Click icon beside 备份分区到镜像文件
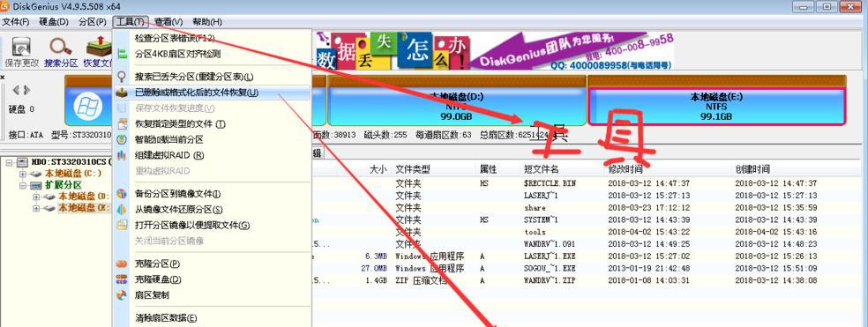 pyautogui.click(x=123, y=194)
